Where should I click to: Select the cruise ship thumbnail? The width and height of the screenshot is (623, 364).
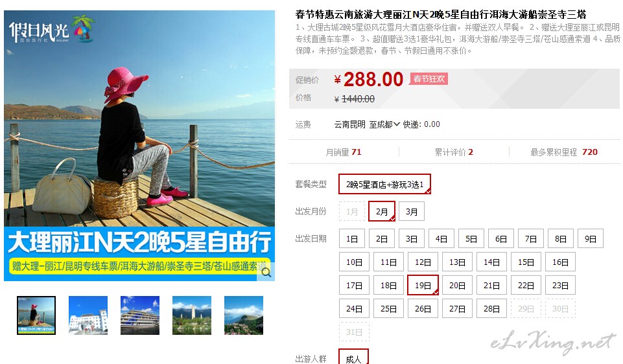[140, 315]
